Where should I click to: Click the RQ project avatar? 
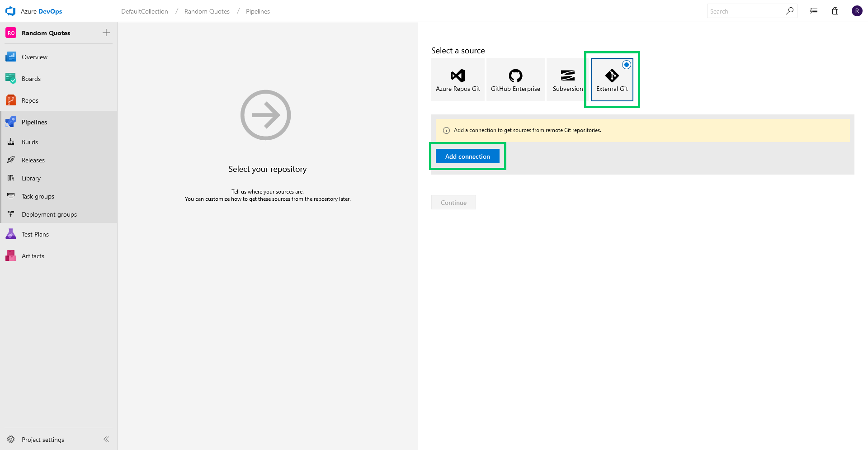point(11,33)
